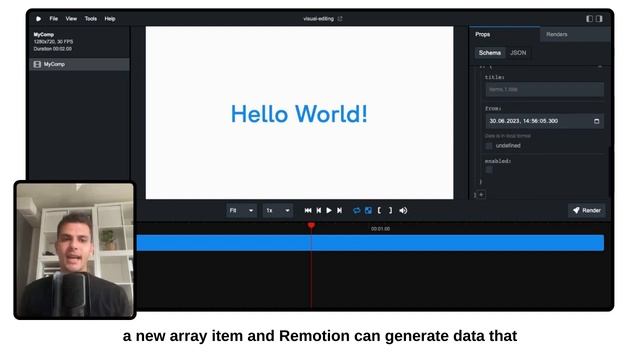
Task: Open the View menu
Action: [71, 19]
